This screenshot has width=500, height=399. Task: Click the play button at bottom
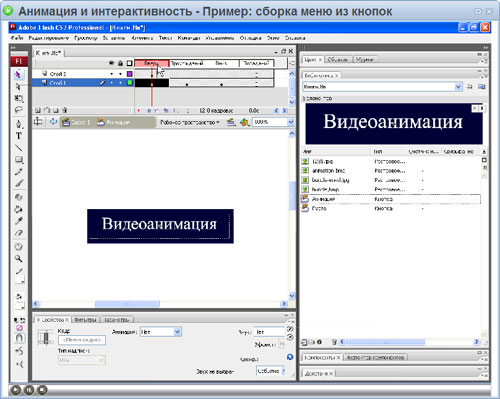pyautogui.click(x=15, y=390)
